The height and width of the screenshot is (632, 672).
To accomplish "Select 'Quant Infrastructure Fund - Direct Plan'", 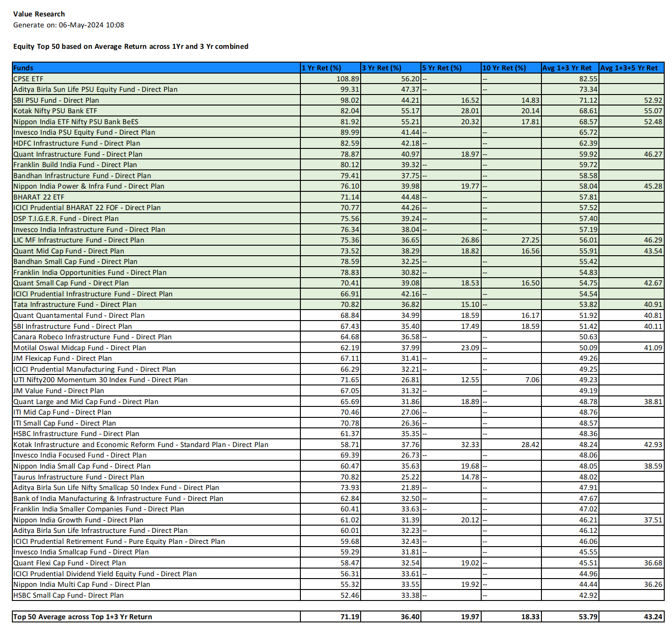I will [x=78, y=154].
